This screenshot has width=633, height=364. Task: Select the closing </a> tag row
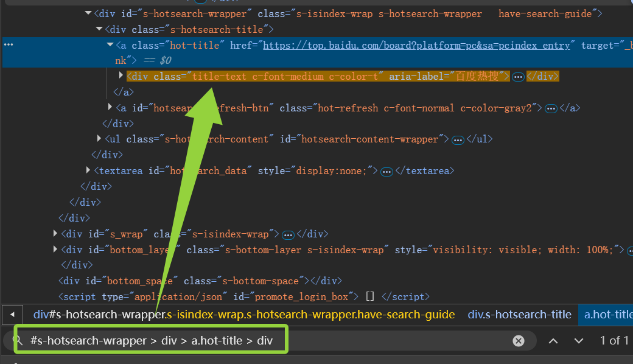point(124,92)
